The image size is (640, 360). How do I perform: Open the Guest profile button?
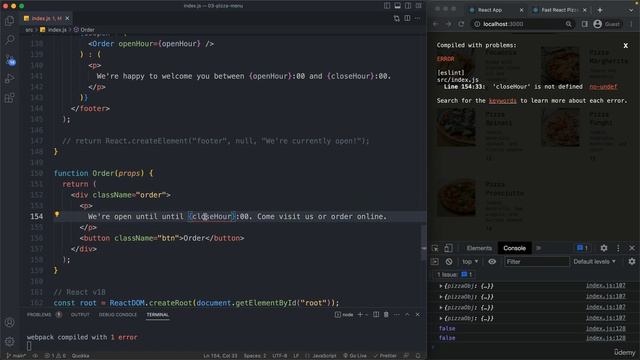click(607, 24)
